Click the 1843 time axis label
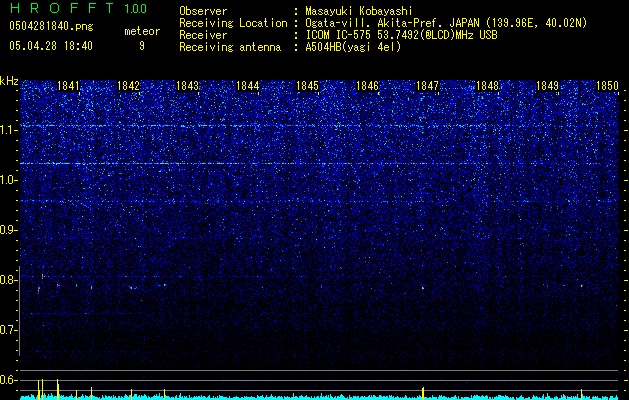 pos(188,86)
